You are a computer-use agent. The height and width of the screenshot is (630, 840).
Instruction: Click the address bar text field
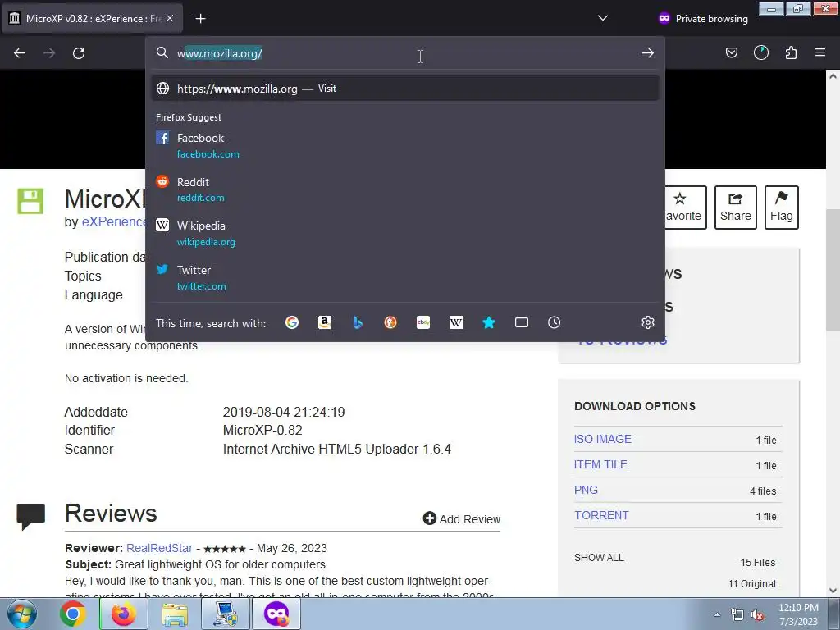click(x=407, y=53)
